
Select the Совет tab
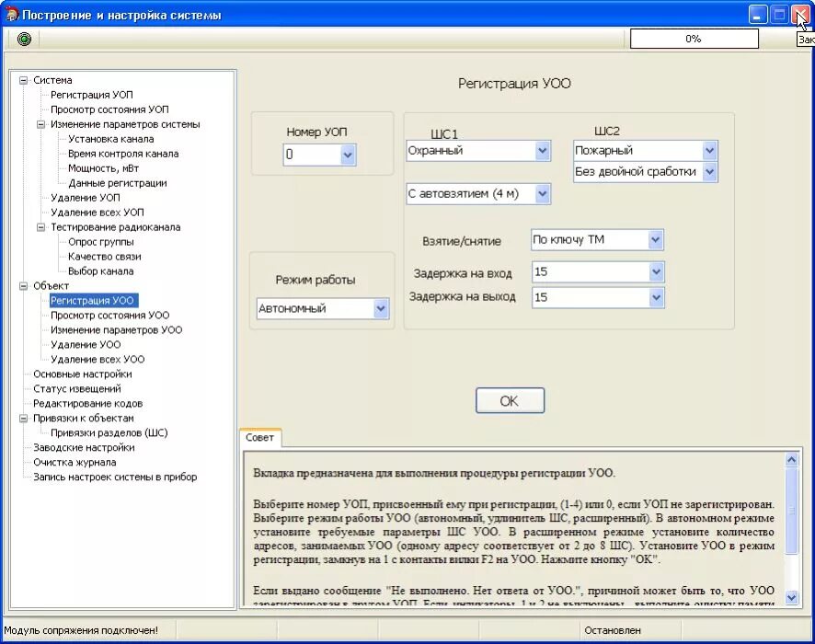[260, 438]
